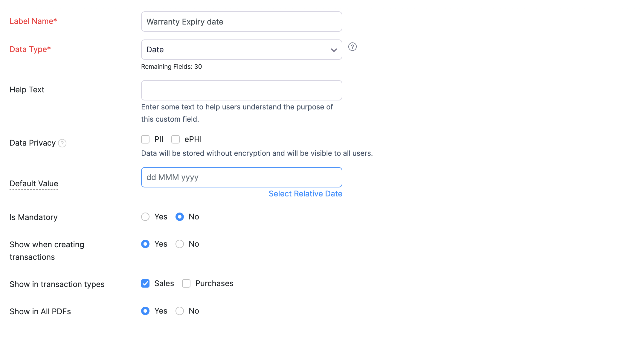This screenshot has width=644, height=342.
Task: Click the Data Privacy label text
Action: click(33, 143)
